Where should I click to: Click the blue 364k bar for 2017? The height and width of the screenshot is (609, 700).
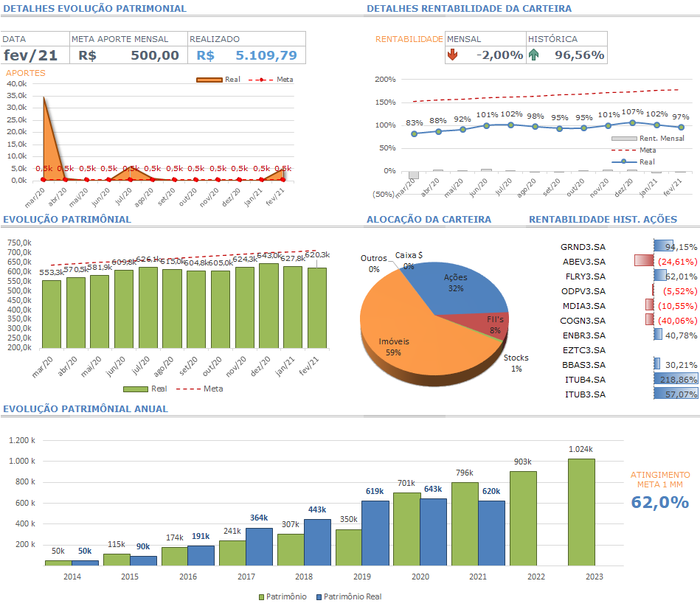(259, 547)
